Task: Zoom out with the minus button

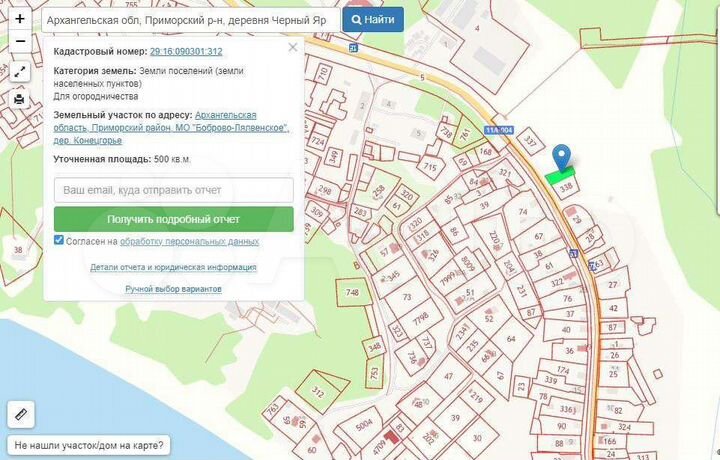Action: (20, 41)
